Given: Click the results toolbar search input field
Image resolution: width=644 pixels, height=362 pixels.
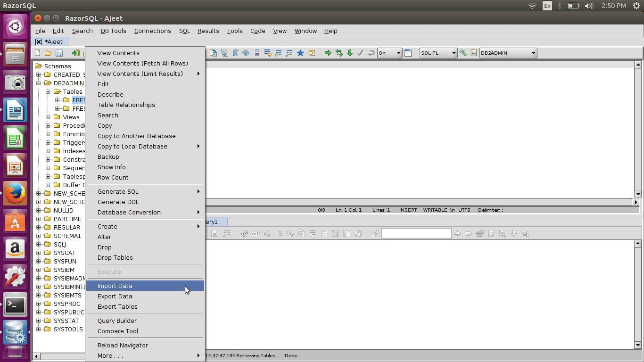Looking at the screenshot, I should pyautogui.click(x=416, y=233).
